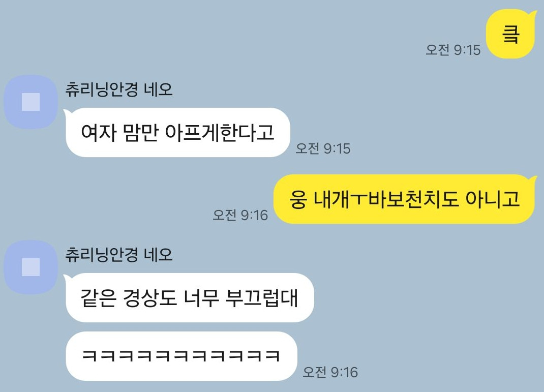The height and width of the screenshot is (392, 544).
Task: Open profile avatar above 같은 경상도 message
Action: click(x=31, y=267)
